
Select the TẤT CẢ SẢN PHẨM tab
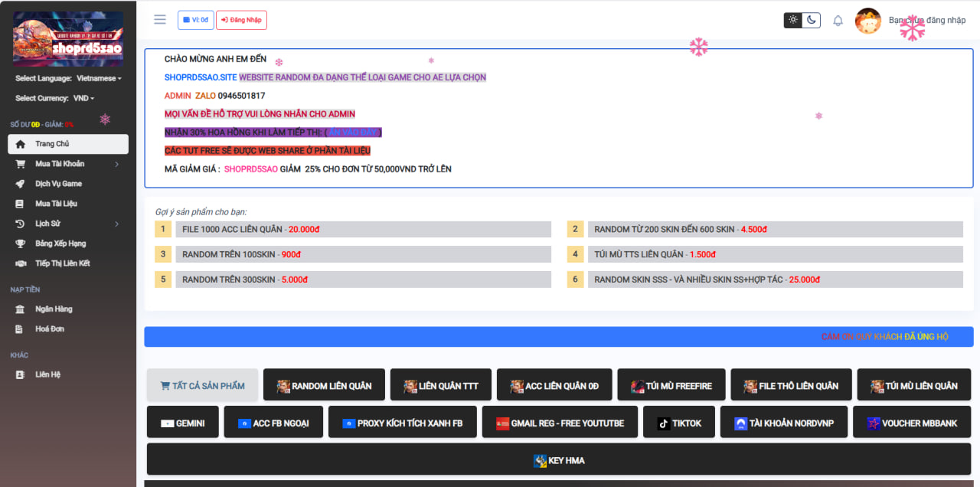[x=202, y=384]
